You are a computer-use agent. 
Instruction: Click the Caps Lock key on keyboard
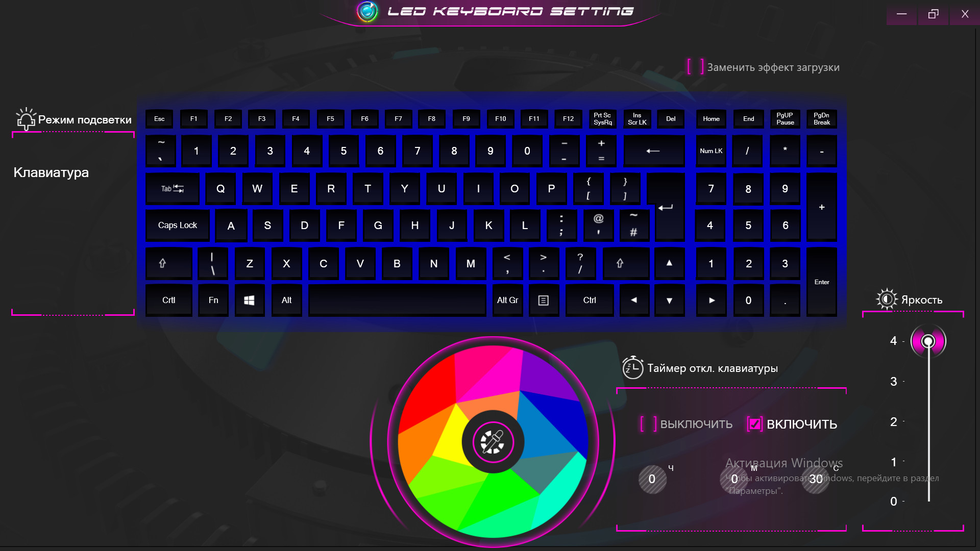tap(177, 226)
